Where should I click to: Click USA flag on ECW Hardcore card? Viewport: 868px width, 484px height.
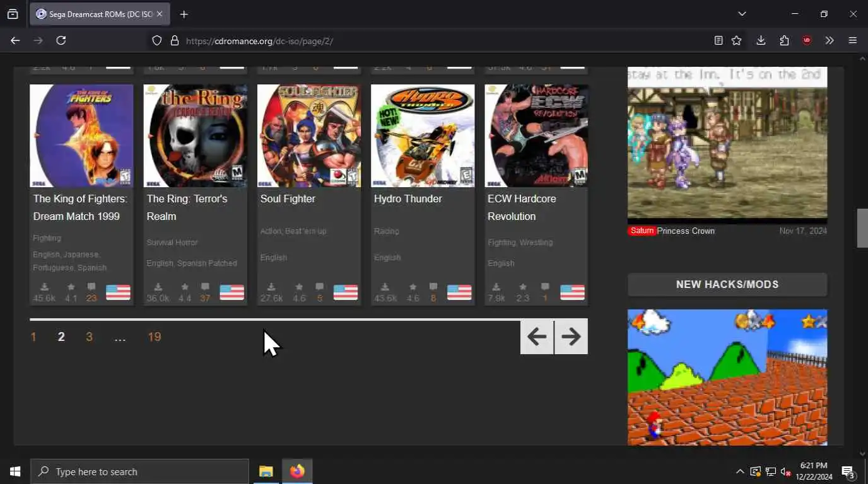coord(573,292)
